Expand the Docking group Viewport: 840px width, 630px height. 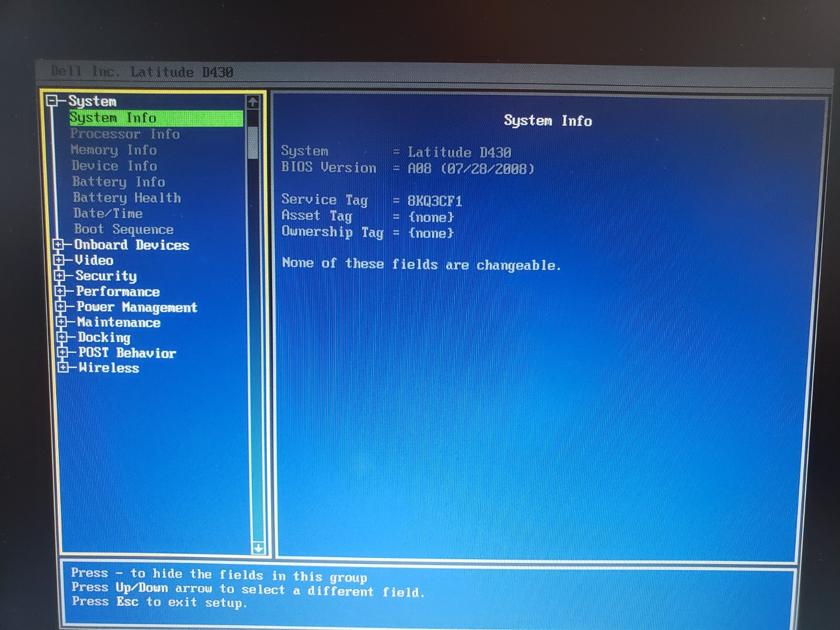pyautogui.click(x=61, y=337)
